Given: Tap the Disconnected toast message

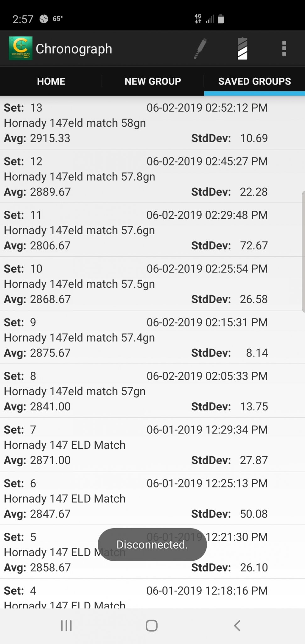Looking at the screenshot, I should point(152,544).
